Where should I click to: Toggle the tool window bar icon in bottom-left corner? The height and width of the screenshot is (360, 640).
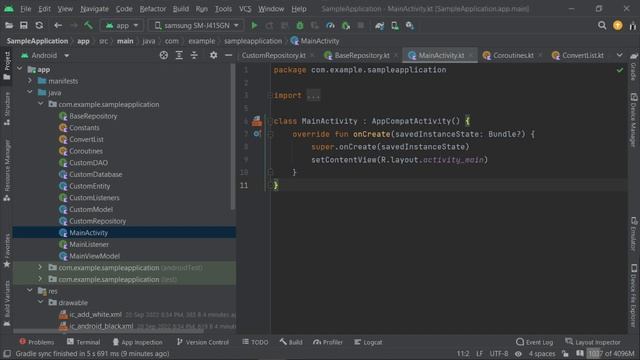click(x=7, y=353)
